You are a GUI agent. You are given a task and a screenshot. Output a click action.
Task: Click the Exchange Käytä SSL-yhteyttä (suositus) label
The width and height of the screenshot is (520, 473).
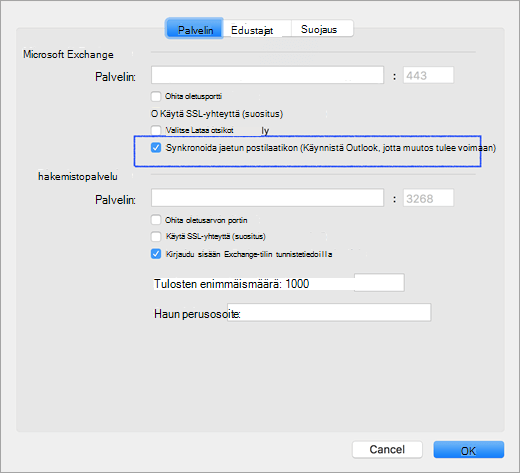[x=222, y=114]
